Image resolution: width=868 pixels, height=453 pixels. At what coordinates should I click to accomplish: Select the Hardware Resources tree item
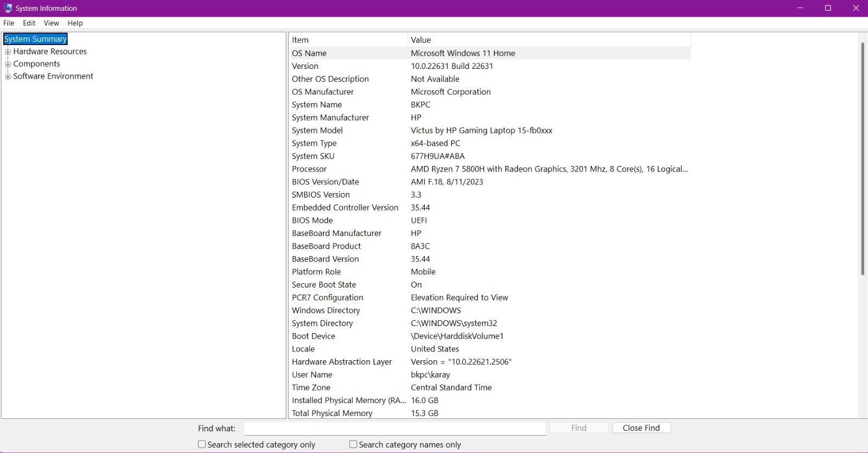tap(50, 52)
